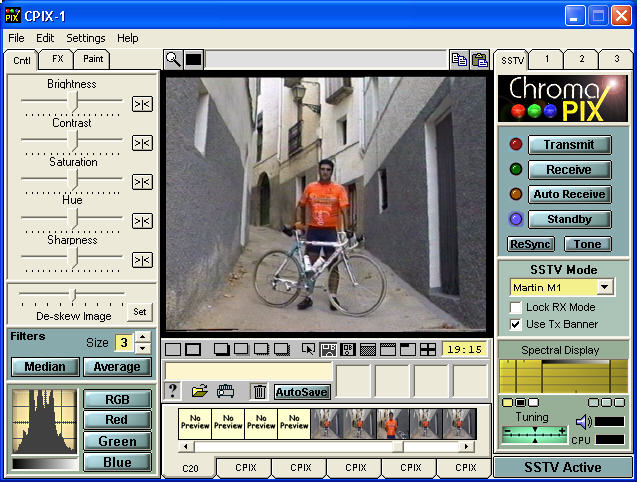This screenshot has width=637, height=482.
Task: Decrease filter Size with down arrow
Action: (143, 349)
